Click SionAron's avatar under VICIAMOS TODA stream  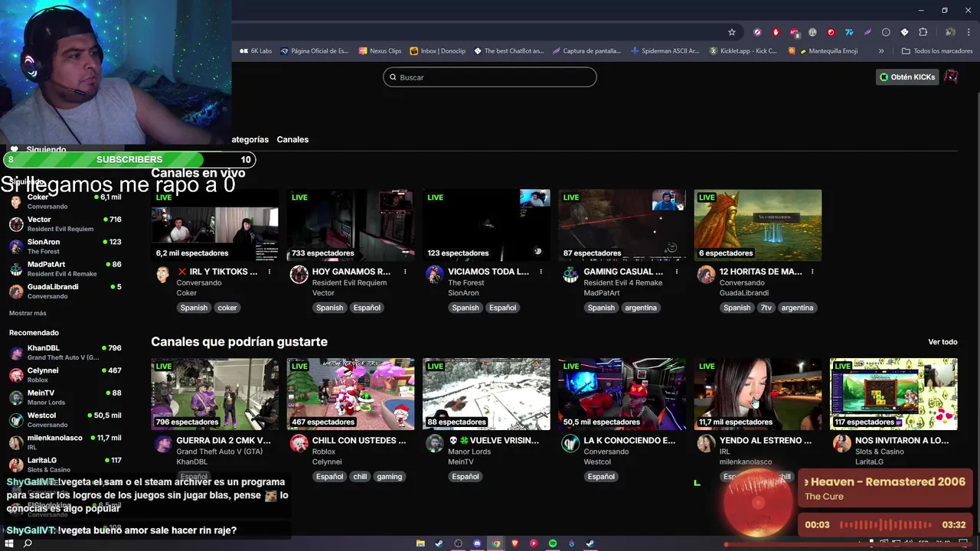tap(434, 275)
